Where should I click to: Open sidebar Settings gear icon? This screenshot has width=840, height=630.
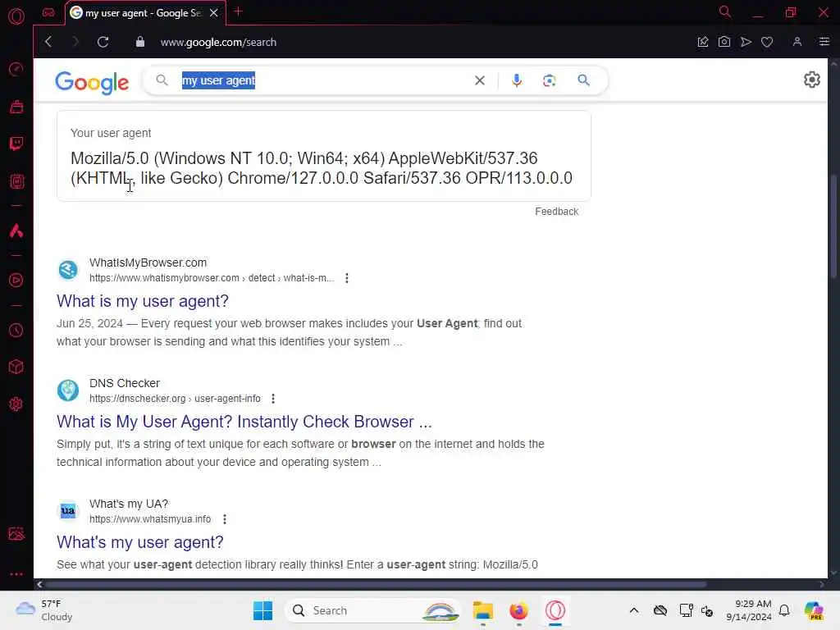click(x=16, y=404)
